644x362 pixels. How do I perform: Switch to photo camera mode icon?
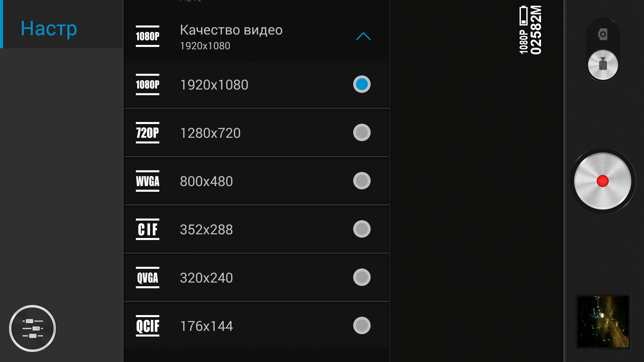pyautogui.click(x=603, y=34)
